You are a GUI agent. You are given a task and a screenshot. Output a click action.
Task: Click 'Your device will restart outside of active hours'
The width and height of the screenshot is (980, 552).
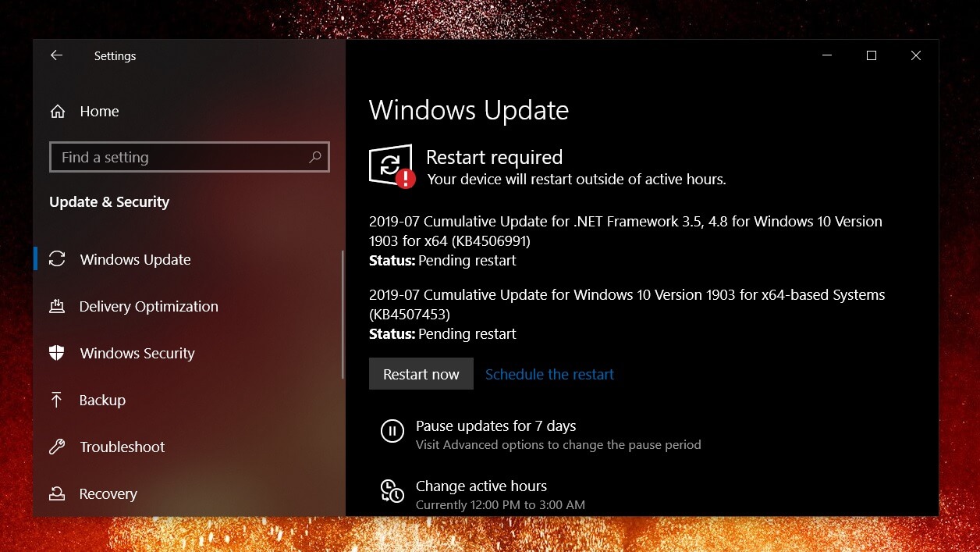(x=577, y=180)
